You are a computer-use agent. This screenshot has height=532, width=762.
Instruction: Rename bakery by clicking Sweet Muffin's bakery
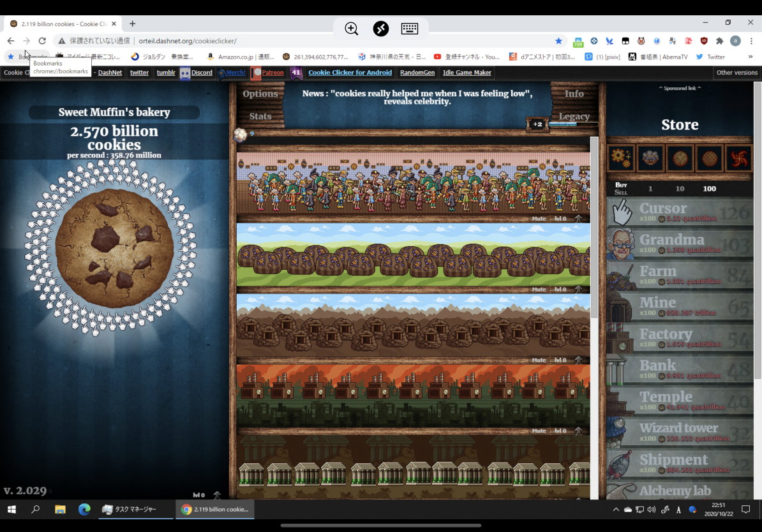(114, 112)
